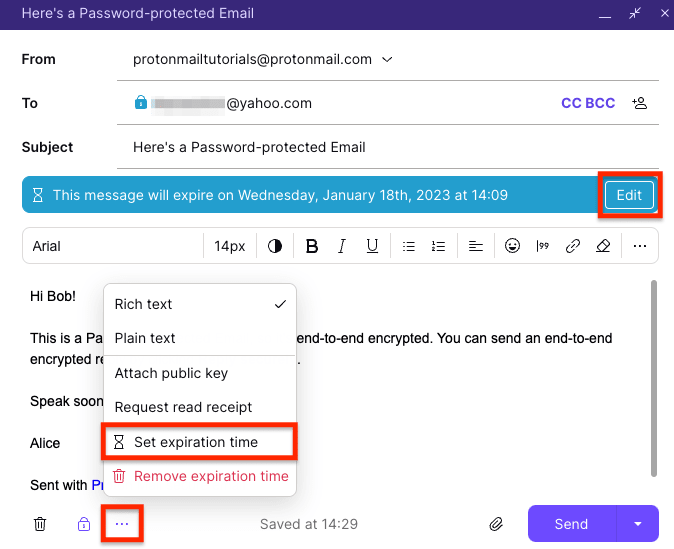The image size is (674, 549).
Task: Open the Arial font family dropdown
Action: [113, 246]
